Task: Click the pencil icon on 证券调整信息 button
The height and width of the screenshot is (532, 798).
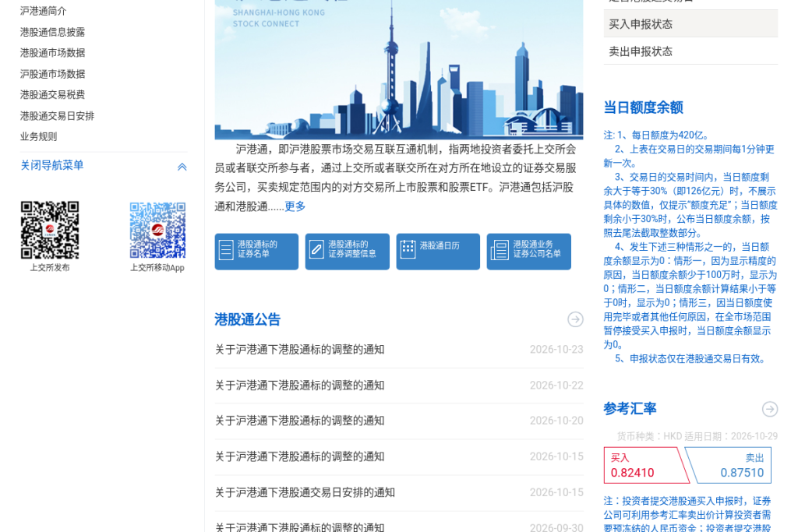Action: [316, 250]
